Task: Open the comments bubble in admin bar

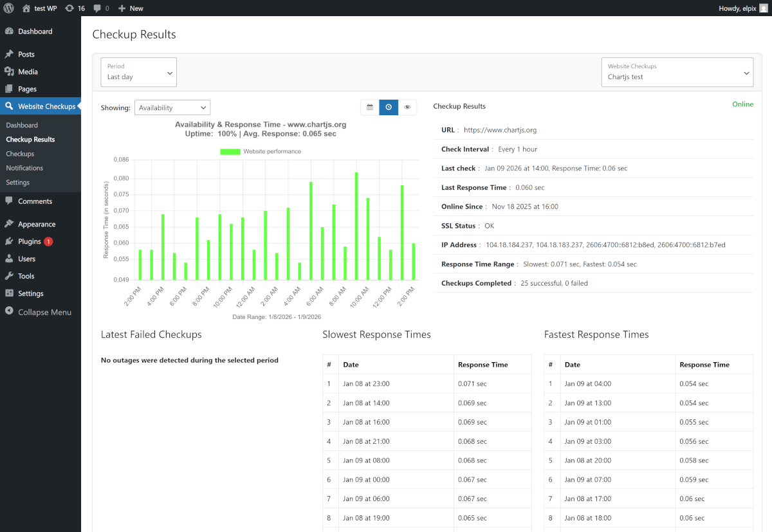Action: 101,8
